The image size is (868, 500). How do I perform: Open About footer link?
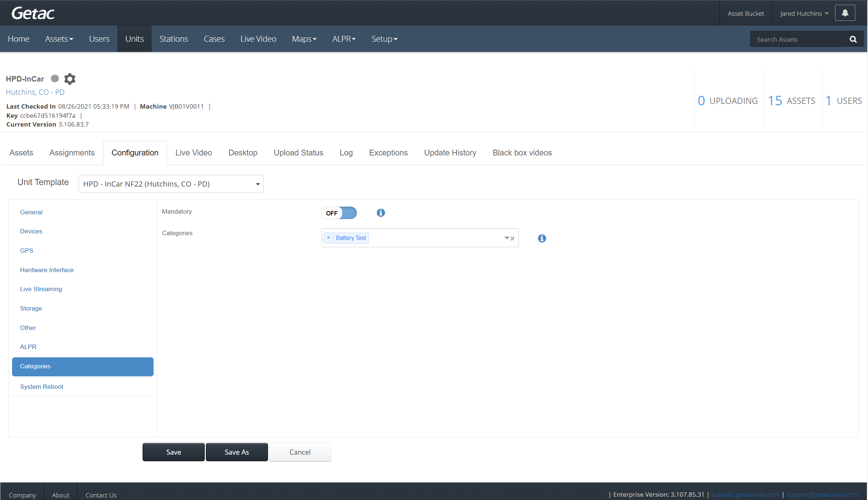click(61, 495)
